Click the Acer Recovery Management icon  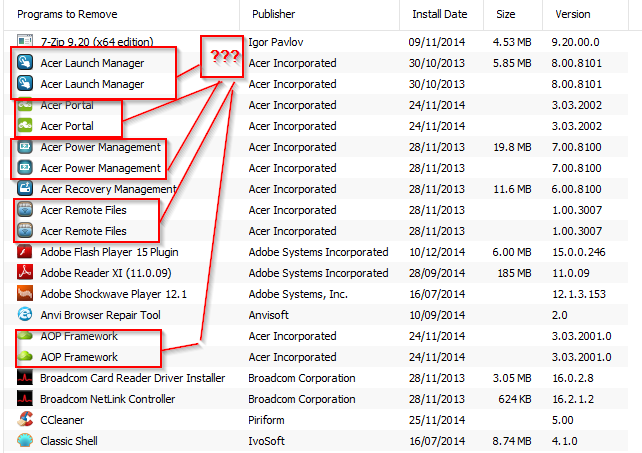[x=25, y=188]
